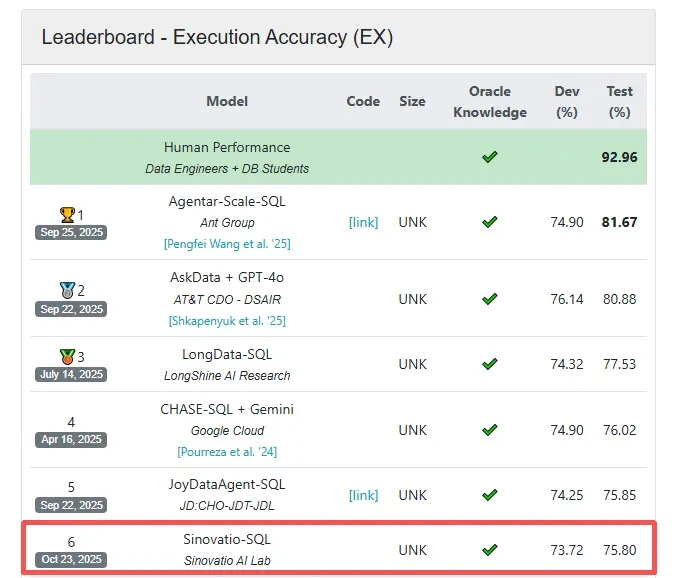Click the JoyDataAgent-SQL oracle knowledge checkmark

(489, 494)
